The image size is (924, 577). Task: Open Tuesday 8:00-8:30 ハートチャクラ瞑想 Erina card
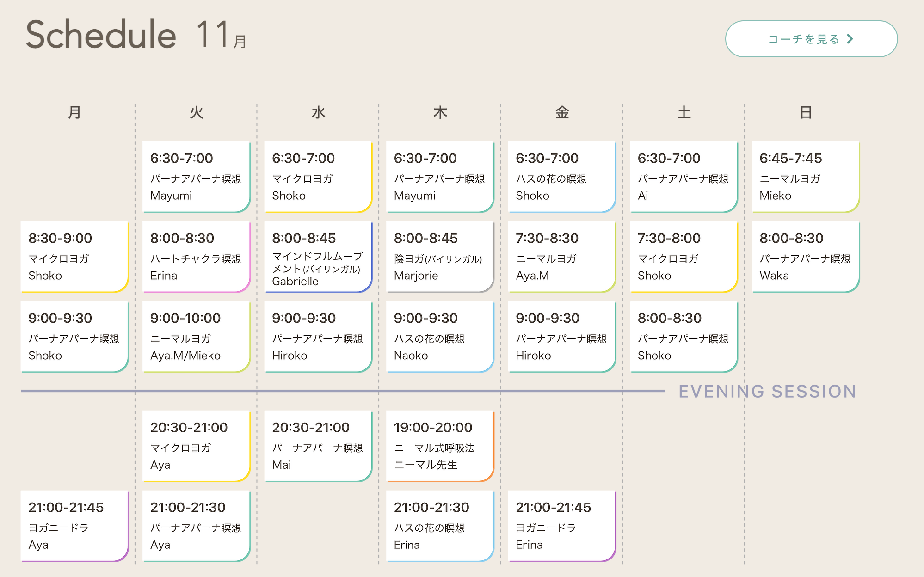(x=197, y=257)
